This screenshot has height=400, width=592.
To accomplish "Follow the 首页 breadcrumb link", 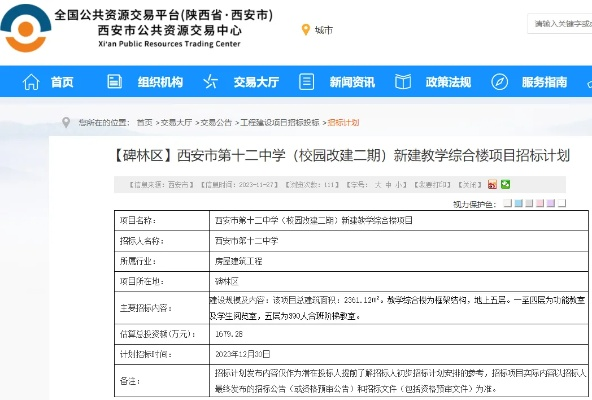I will click(144, 122).
